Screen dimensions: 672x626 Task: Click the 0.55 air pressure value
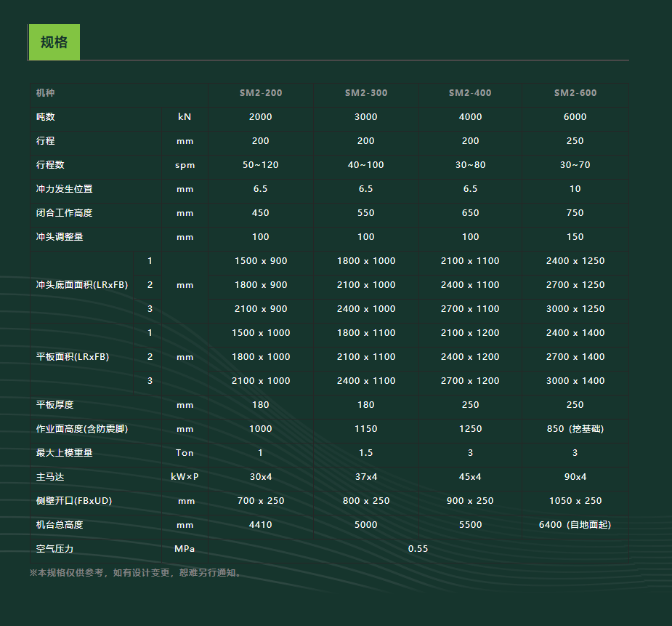click(418, 549)
